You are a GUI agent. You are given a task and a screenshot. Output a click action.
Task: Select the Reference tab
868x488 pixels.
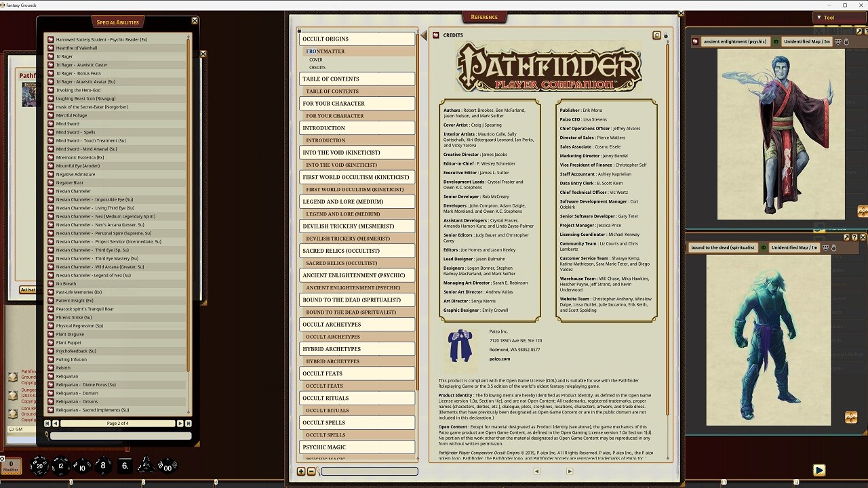(485, 17)
